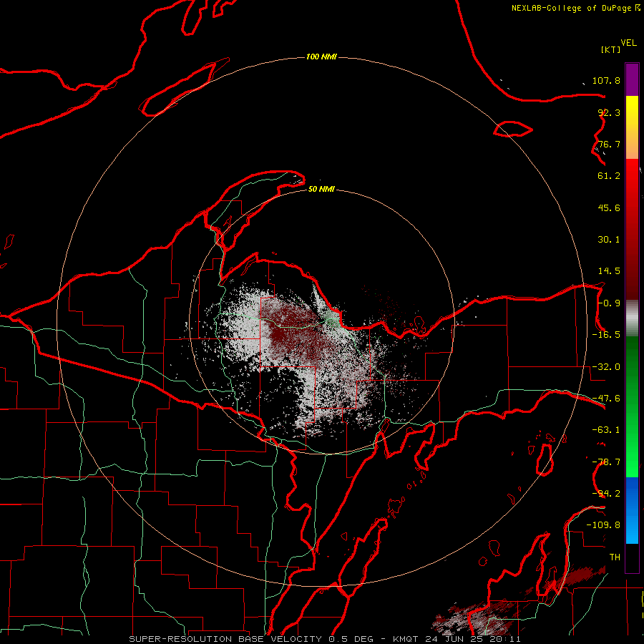644x644 pixels.
Task: Select the 30.1 legend value
Action: click(x=609, y=240)
